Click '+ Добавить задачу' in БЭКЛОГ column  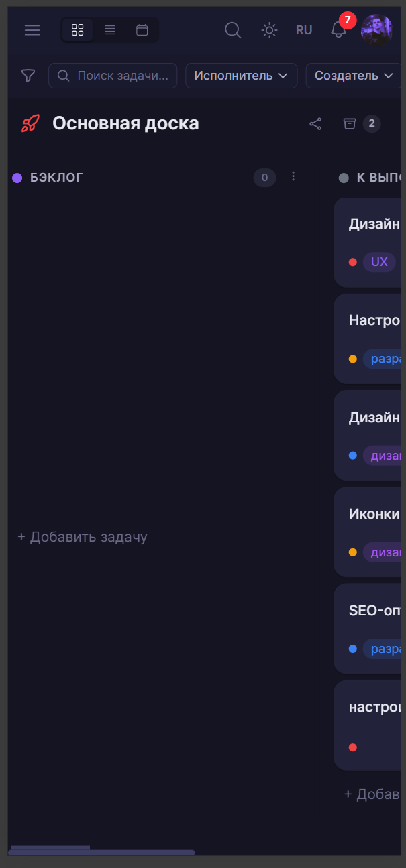click(x=83, y=537)
